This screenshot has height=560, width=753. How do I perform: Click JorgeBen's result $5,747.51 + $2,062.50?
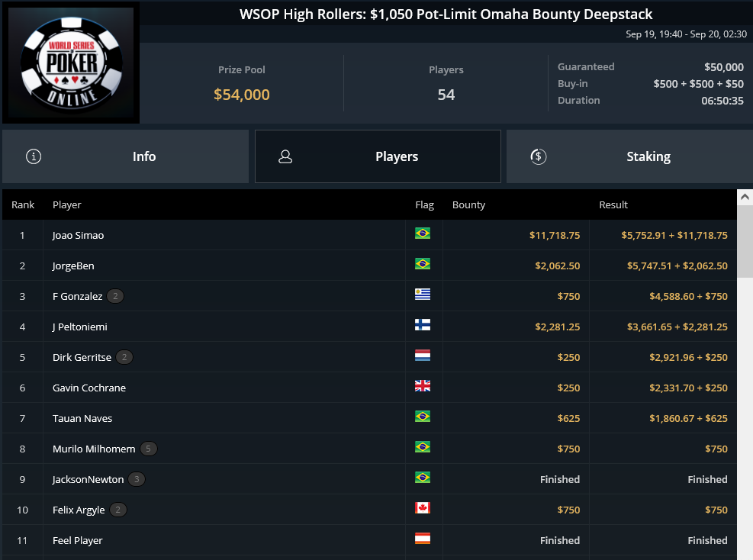pos(677,266)
